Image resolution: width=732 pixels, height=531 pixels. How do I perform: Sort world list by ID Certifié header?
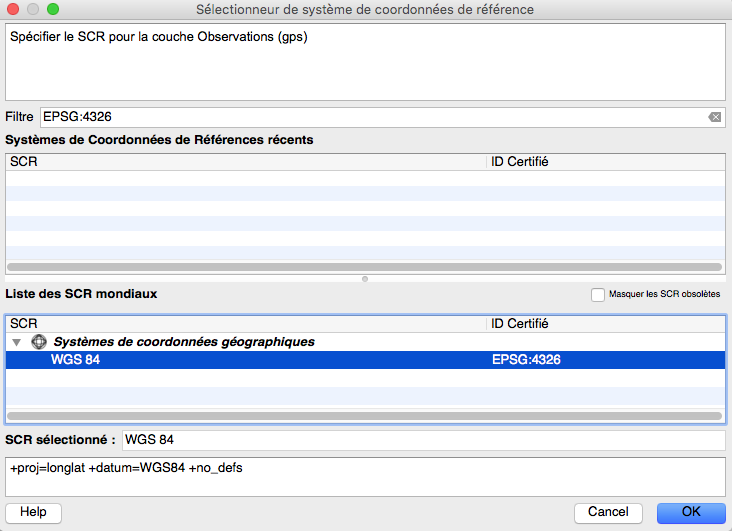point(605,324)
